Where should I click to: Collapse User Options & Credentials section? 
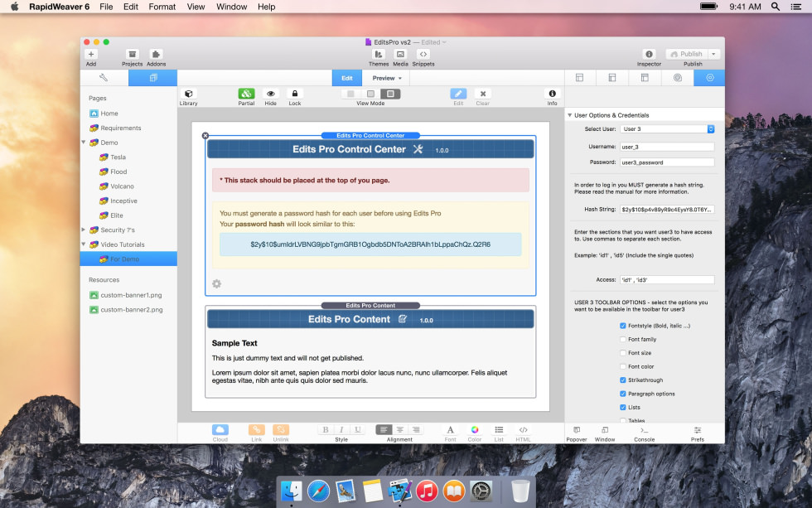coord(570,115)
